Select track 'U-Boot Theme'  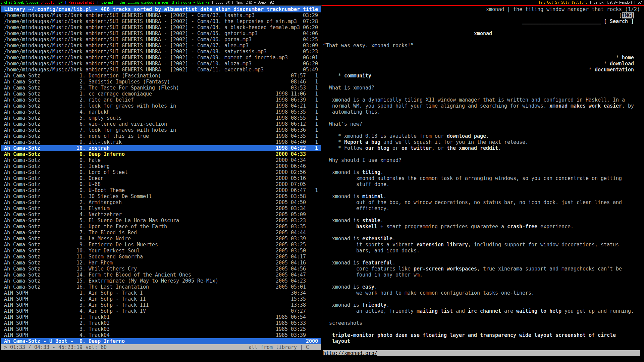[161, 190]
